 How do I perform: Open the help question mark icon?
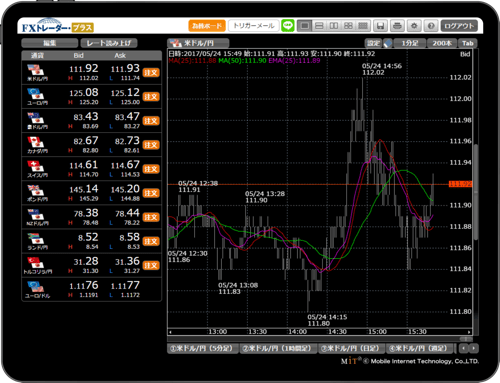[431, 26]
